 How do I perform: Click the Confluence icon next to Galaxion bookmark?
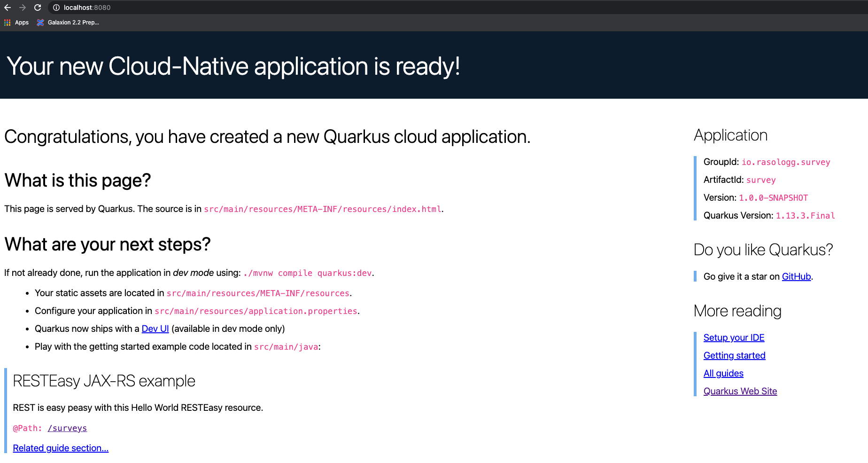40,22
